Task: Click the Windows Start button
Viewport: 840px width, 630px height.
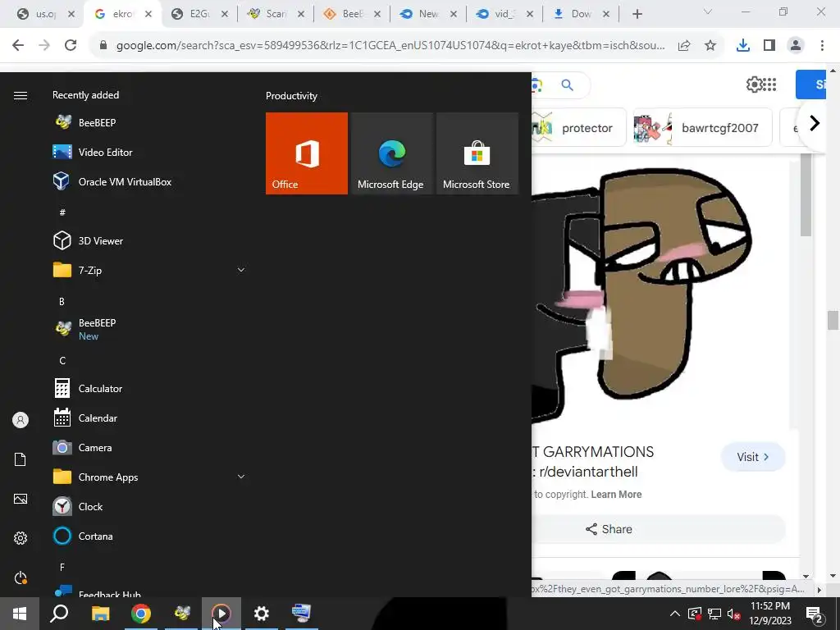Action: 20,614
